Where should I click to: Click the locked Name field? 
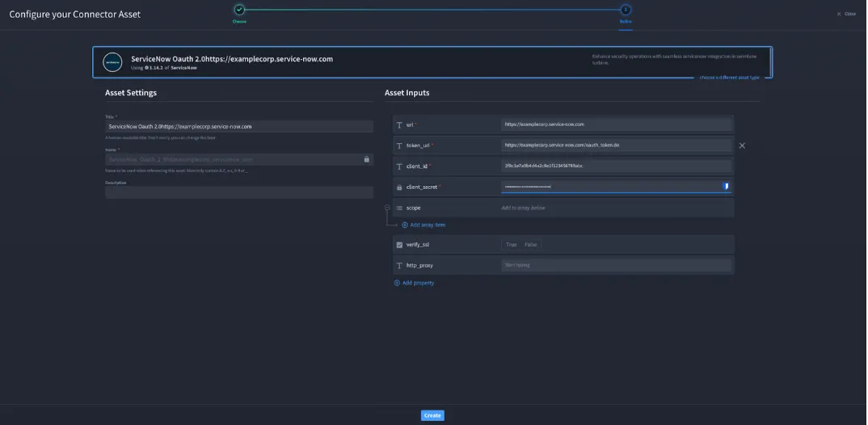tap(239, 159)
